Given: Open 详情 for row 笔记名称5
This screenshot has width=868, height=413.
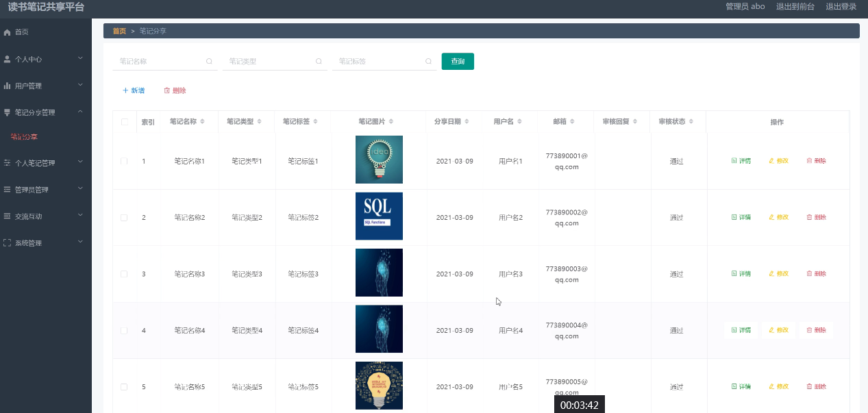Looking at the screenshot, I should [741, 386].
